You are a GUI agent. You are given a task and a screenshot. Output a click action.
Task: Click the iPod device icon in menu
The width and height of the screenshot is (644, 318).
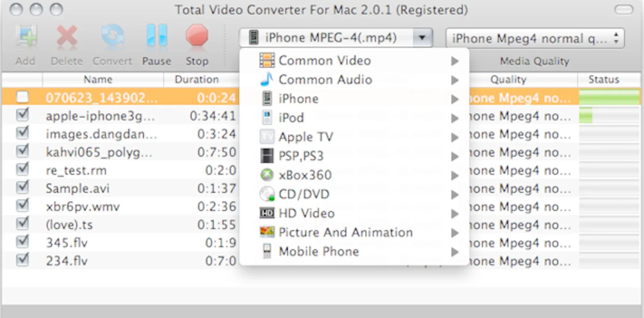click(267, 118)
